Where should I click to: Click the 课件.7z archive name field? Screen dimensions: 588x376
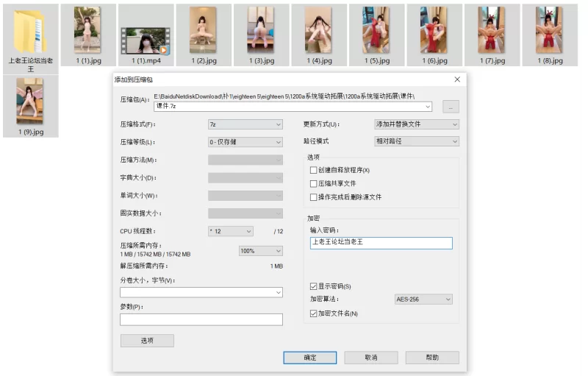click(293, 106)
